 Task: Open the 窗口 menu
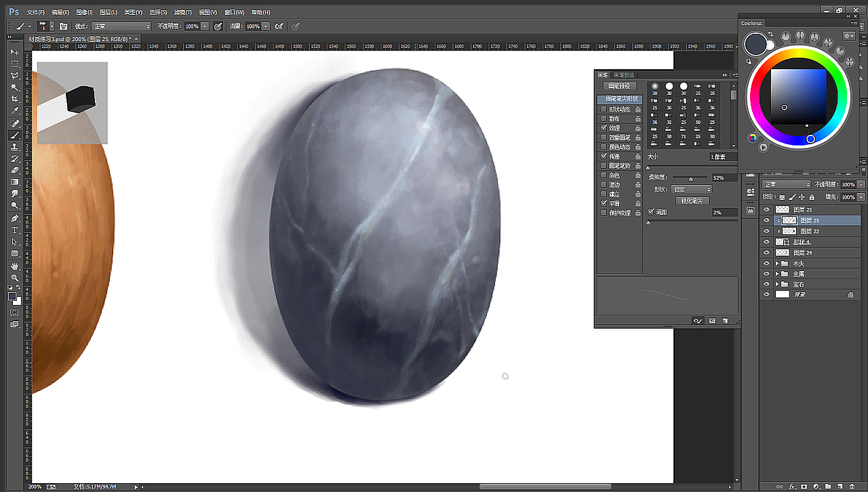(234, 12)
